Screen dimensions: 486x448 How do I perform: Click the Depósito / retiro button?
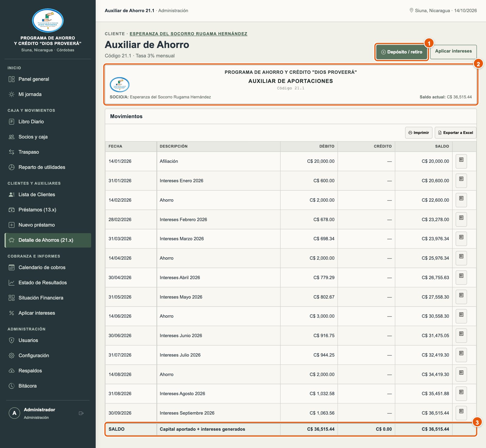402,52
